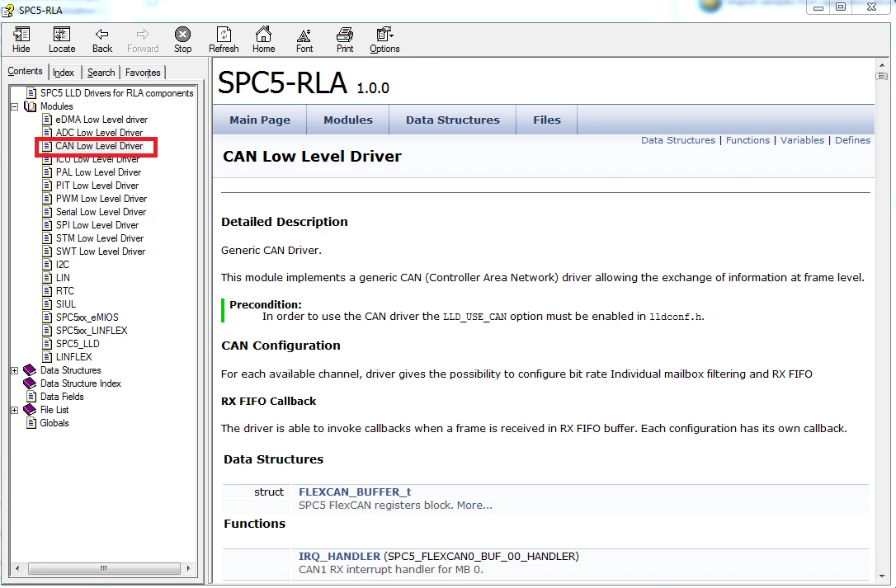896x588 pixels.
Task: Open the I2C topic
Action: (62, 265)
